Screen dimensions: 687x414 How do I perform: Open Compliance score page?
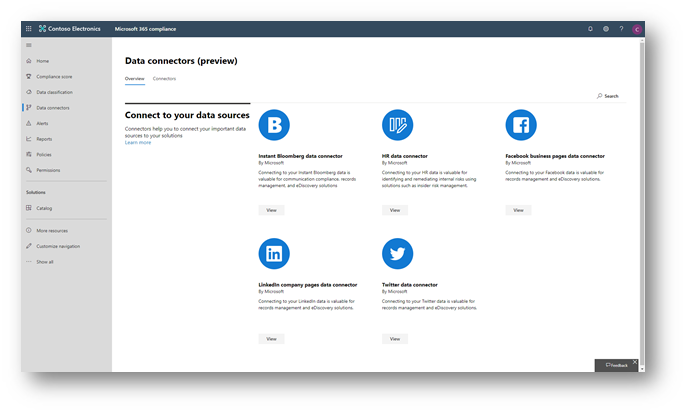pyautogui.click(x=54, y=77)
